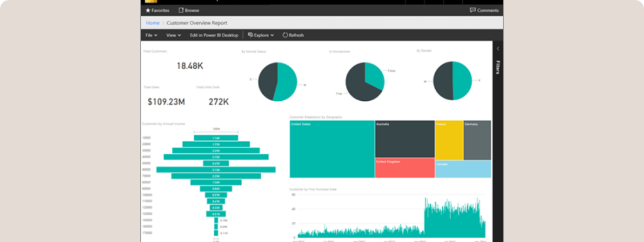644x242 pixels.
Task: Click the 18.48K Total Customers value
Action: pyautogui.click(x=190, y=66)
